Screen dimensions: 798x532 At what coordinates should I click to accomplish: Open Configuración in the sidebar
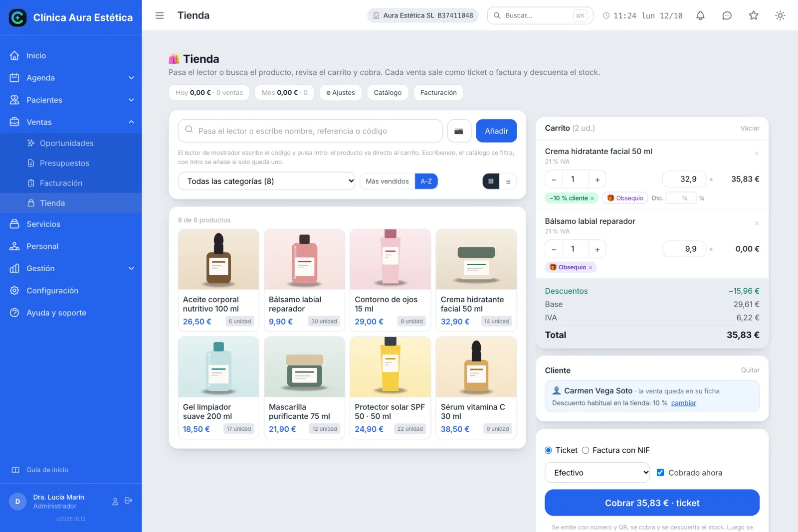71,291
